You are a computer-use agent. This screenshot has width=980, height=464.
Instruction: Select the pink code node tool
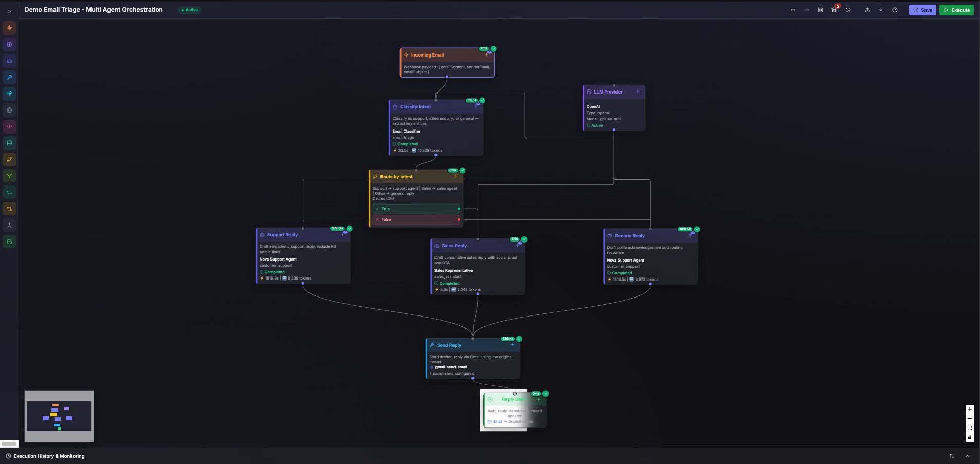[x=9, y=126]
